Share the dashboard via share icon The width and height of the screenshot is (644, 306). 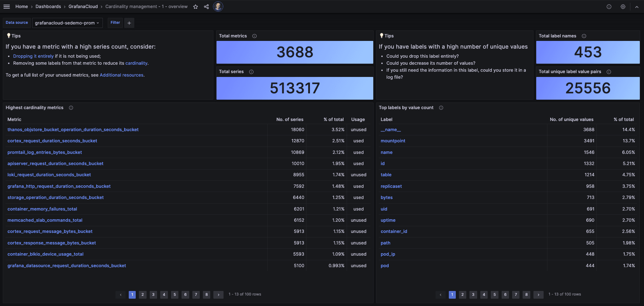click(x=206, y=7)
